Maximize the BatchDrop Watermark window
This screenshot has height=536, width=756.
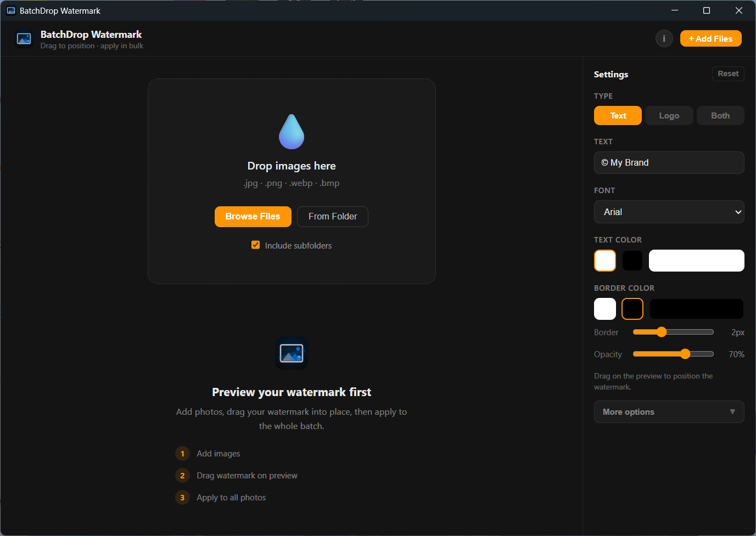pos(707,10)
